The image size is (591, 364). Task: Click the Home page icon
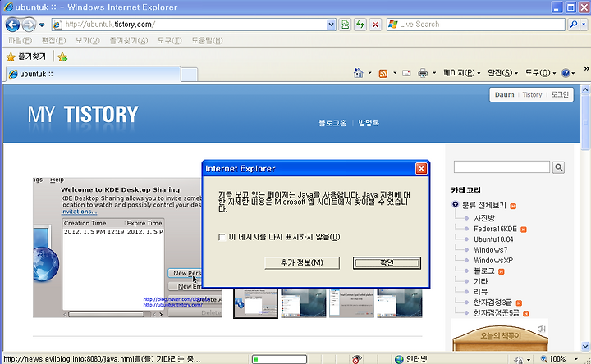(x=359, y=73)
